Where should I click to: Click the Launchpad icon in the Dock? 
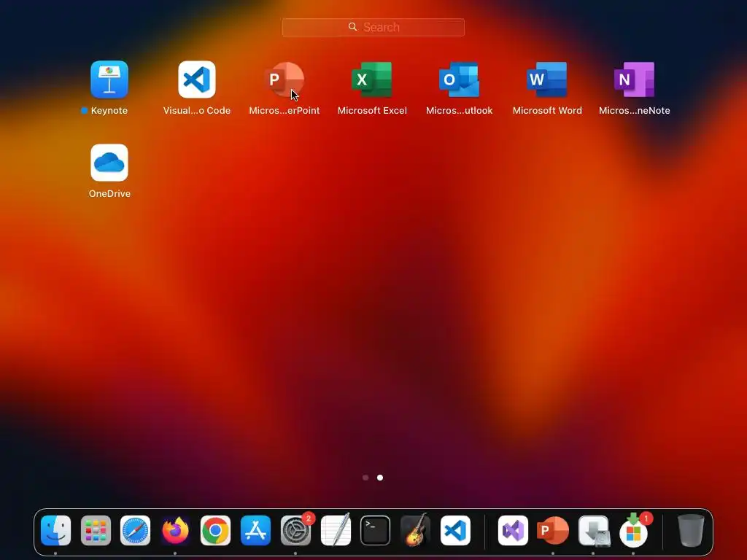[96, 531]
